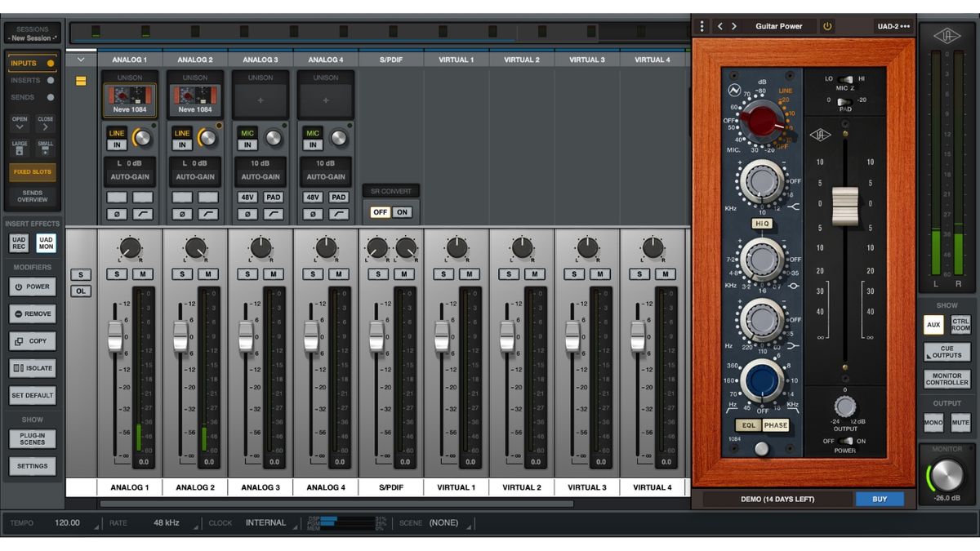This screenshot has height=551, width=980.
Task: Toggle low cut filter on Analog 4
Action: [x=339, y=214]
